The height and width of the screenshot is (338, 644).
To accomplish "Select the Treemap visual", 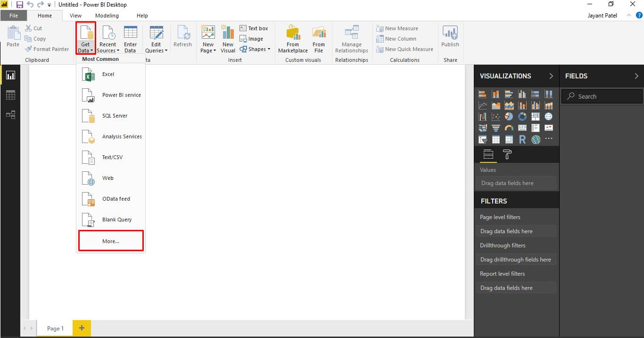I will click(x=536, y=117).
